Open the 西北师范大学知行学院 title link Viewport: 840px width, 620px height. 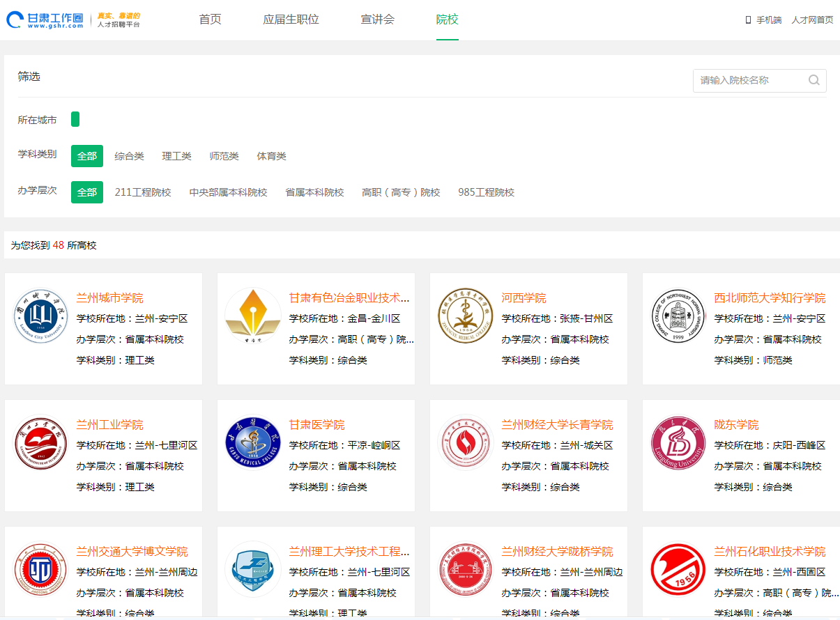coord(770,298)
